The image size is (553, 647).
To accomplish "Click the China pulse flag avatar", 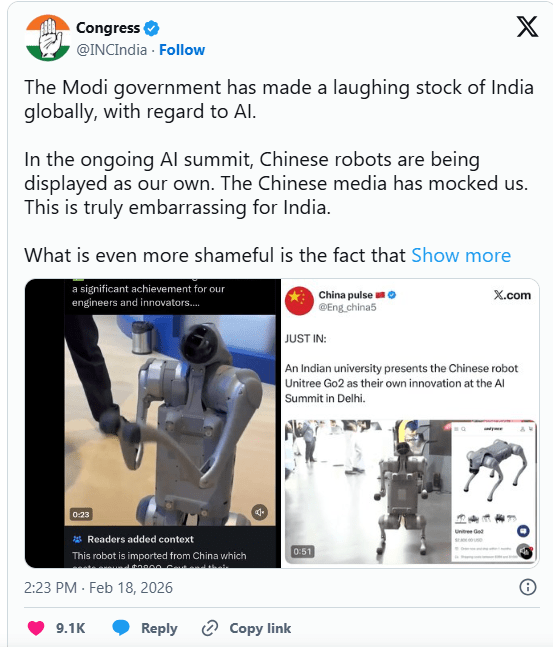I will tap(299, 301).
